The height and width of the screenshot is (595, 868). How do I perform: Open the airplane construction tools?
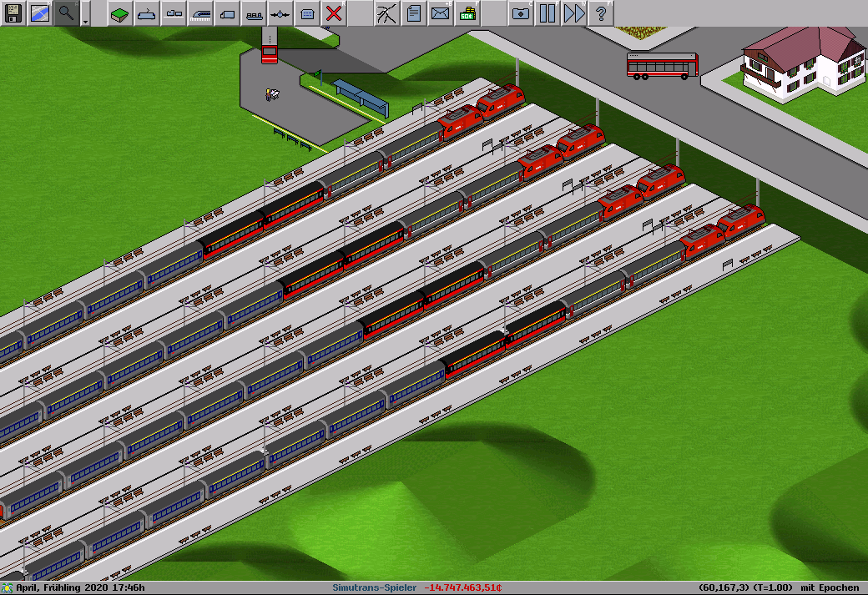(x=280, y=13)
